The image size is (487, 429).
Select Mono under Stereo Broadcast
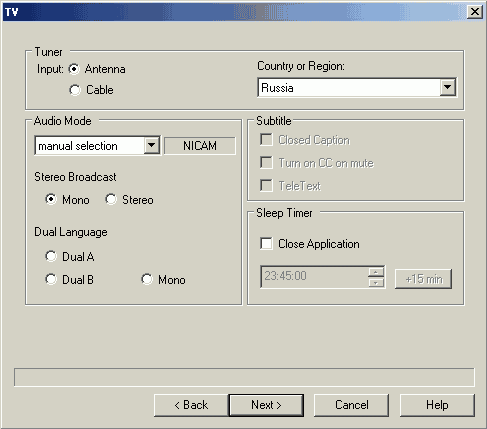[51, 199]
